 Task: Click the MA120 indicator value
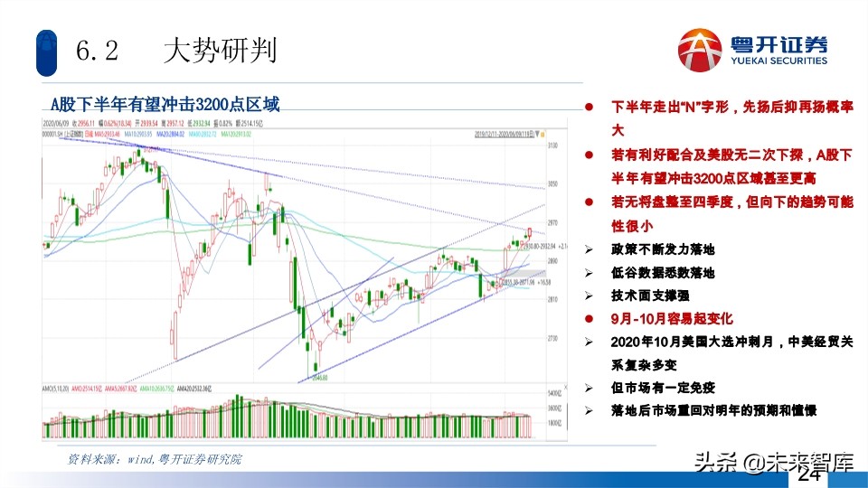236,134
